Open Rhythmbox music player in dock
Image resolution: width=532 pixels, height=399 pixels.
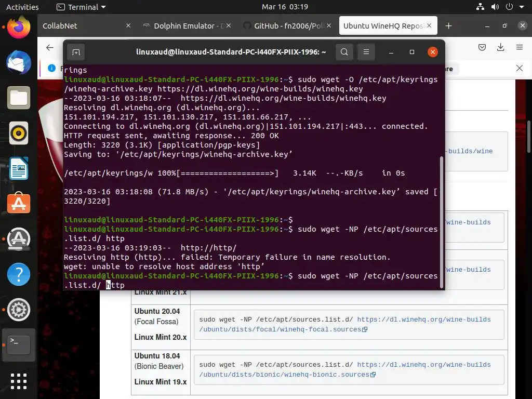tap(19, 133)
